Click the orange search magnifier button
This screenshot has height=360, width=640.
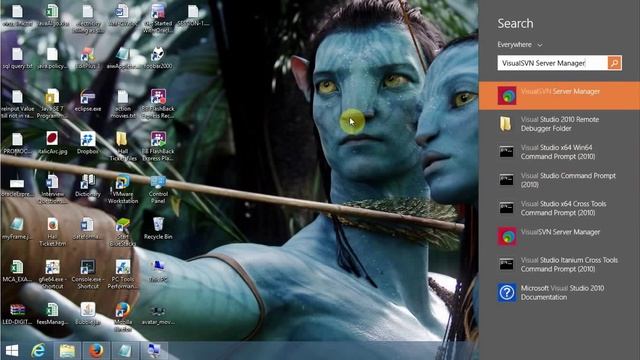tap(614, 63)
